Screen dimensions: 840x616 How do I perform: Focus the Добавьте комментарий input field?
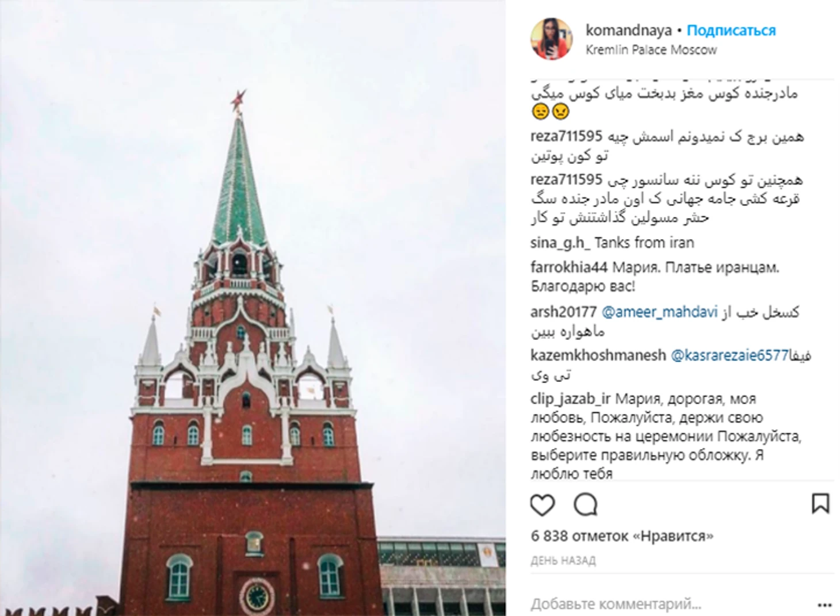point(667,604)
